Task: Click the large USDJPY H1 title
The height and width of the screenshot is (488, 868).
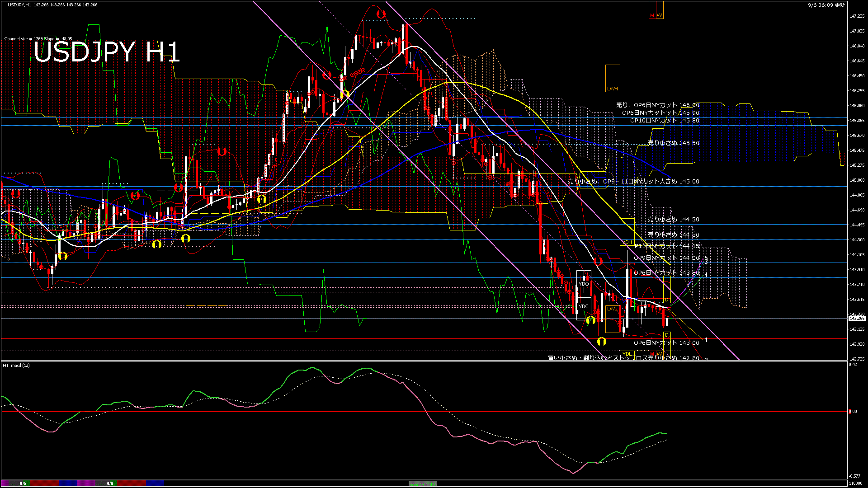Action: tap(107, 52)
